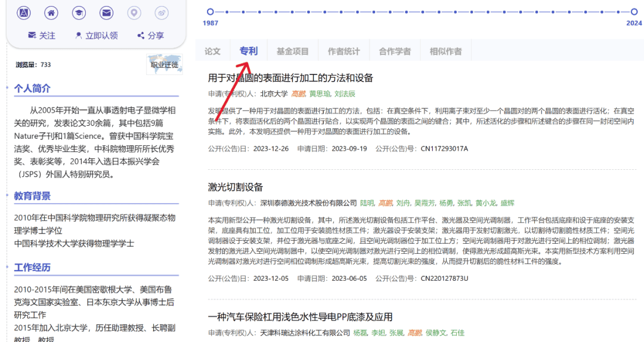Click author 杨勇
The image size is (644, 342).
[x=447, y=203]
